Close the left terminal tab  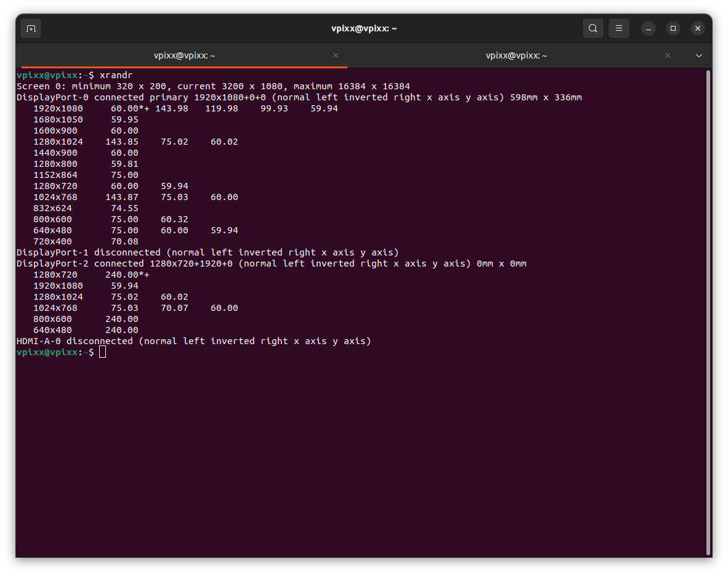[336, 55]
